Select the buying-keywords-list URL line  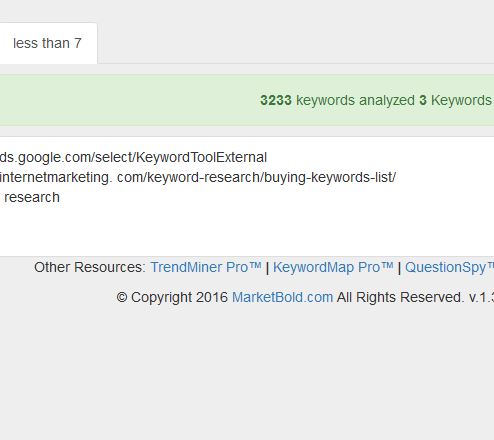click(x=198, y=177)
